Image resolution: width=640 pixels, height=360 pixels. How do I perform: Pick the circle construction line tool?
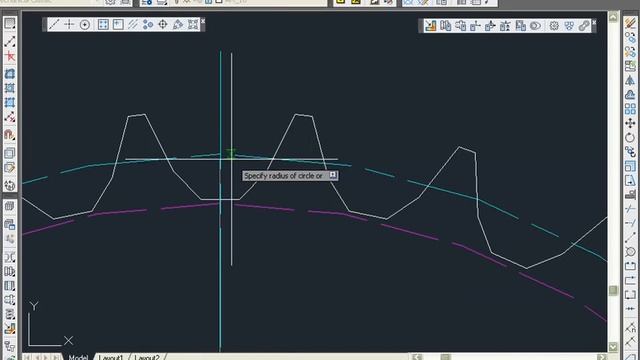(84, 24)
